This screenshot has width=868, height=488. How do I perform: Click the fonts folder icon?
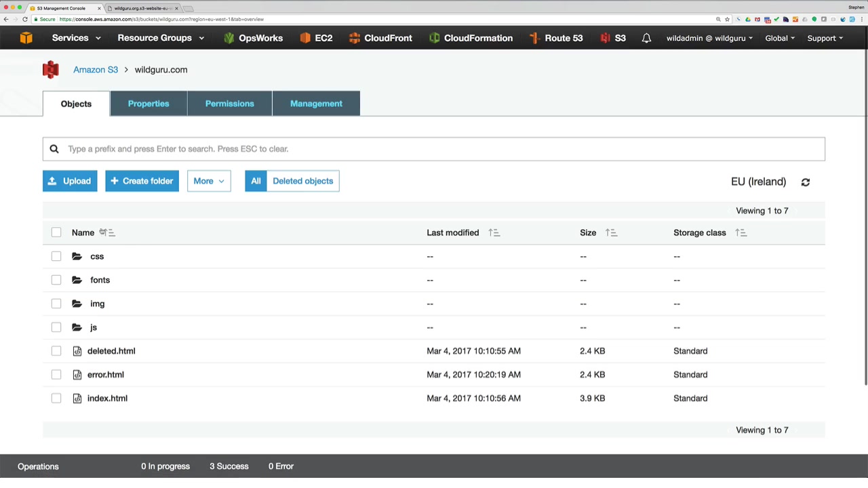[77, 280]
